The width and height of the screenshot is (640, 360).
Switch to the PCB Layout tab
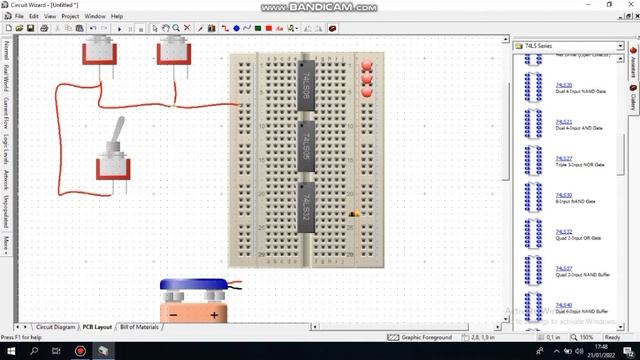pyautogui.click(x=97, y=327)
